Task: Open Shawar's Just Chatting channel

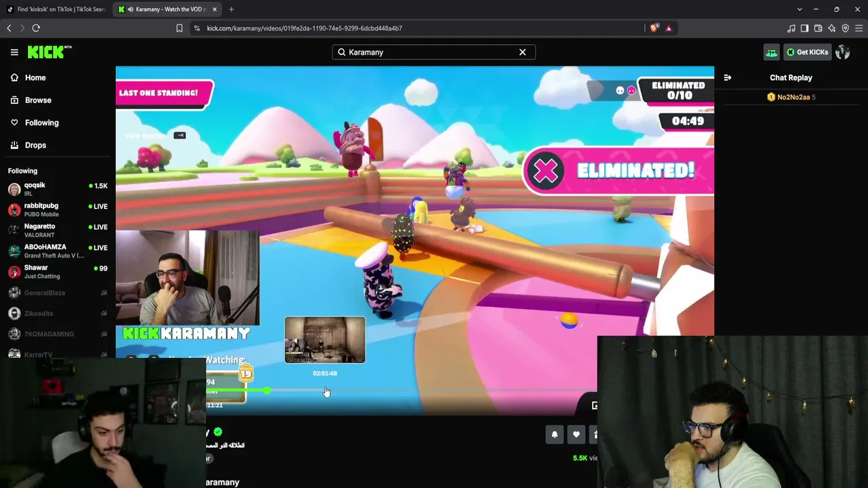Action: coord(58,271)
